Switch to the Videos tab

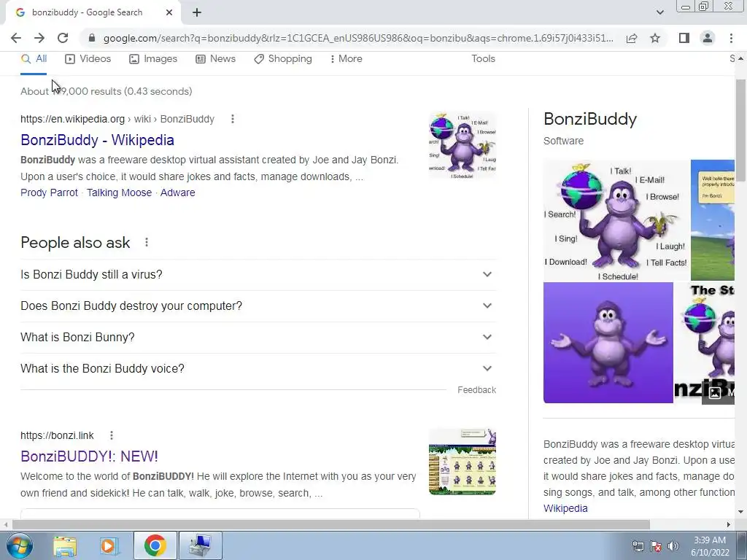point(88,58)
